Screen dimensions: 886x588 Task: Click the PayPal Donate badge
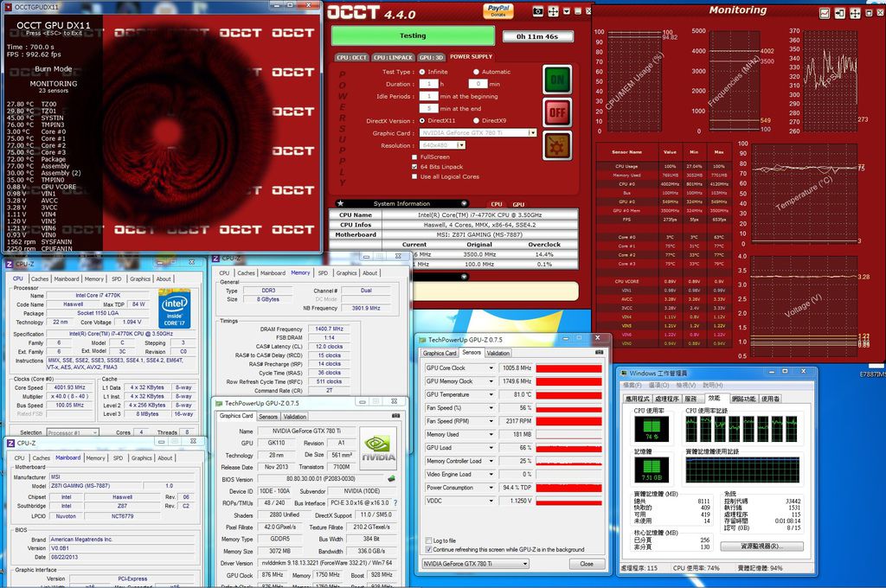pyautogui.click(x=498, y=10)
